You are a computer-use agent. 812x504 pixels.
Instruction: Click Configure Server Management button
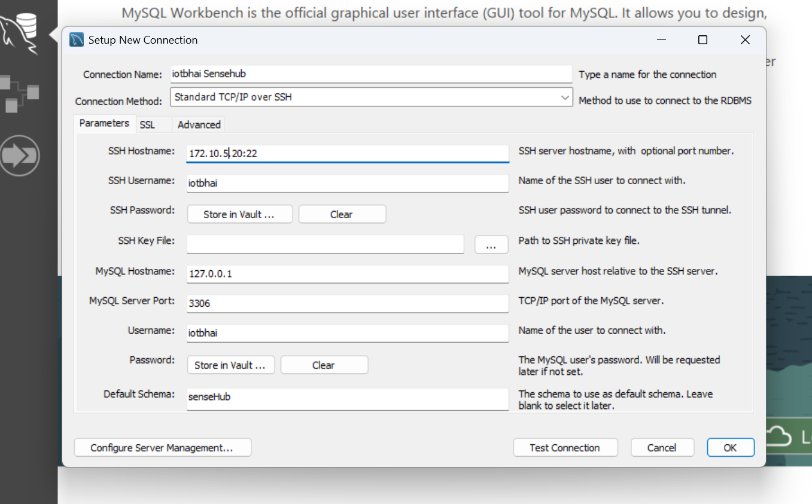162,448
